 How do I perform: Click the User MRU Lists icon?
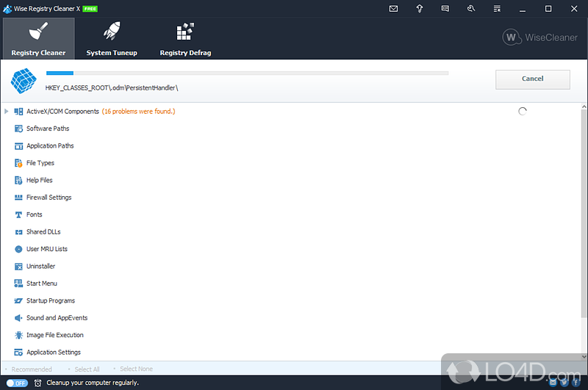pyautogui.click(x=18, y=249)
